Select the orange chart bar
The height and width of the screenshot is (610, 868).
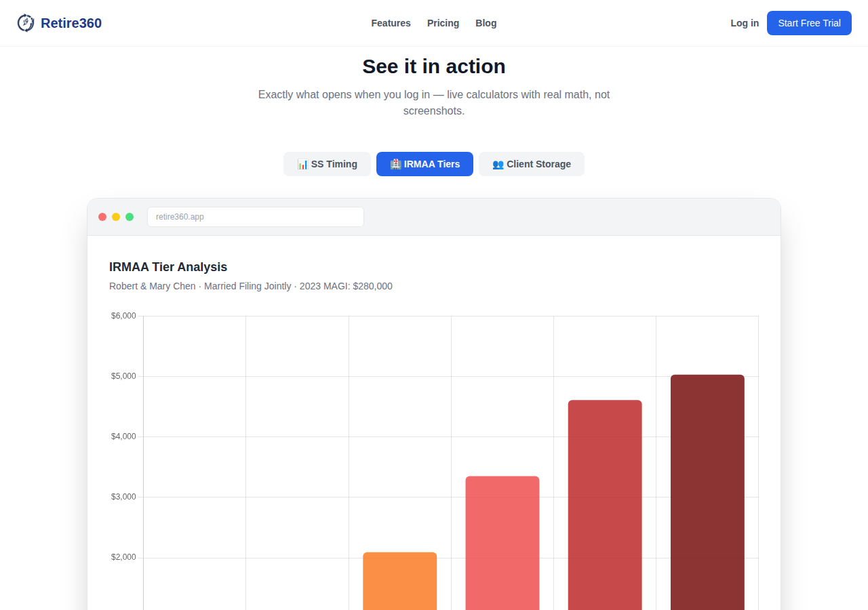tap(400, 582)
